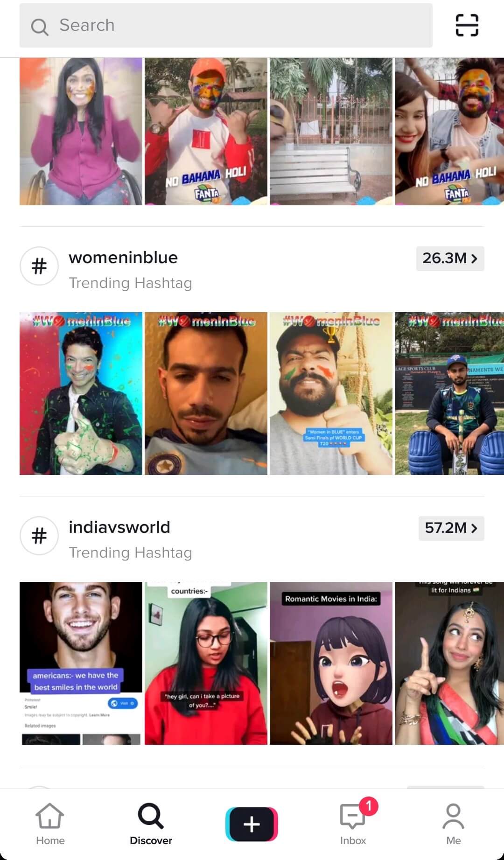Open the Home tab

coord(50,824)
